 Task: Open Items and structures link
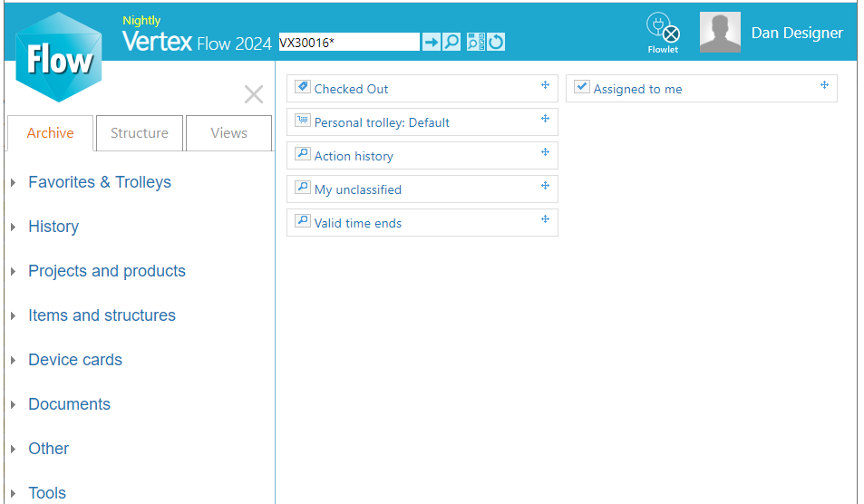102,315
